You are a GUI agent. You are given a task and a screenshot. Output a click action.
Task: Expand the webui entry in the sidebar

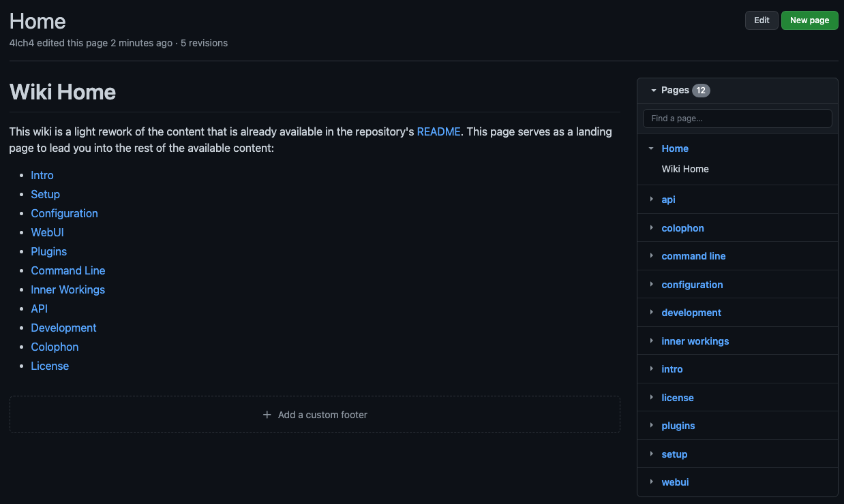pos(651,482)
